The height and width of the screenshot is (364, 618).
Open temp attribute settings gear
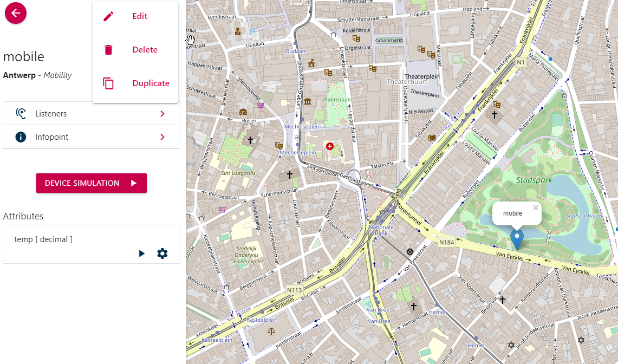click(x=162, y=253)
